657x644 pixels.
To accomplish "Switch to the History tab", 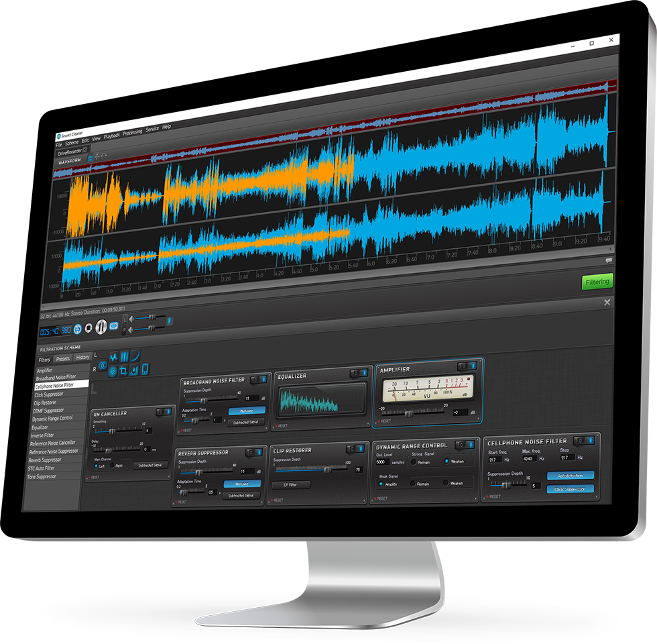I will tap(82, 358).
